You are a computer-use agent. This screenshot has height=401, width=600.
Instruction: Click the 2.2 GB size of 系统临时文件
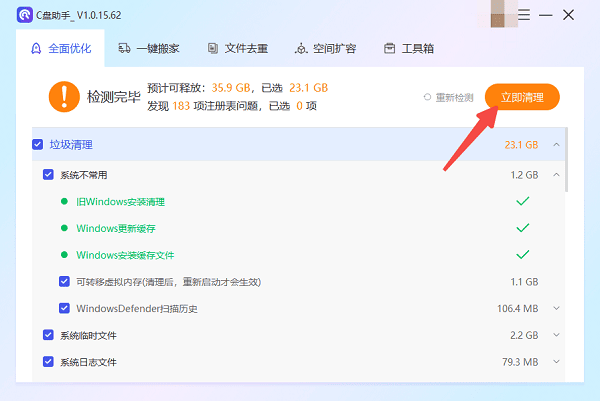tap(524, 335)
